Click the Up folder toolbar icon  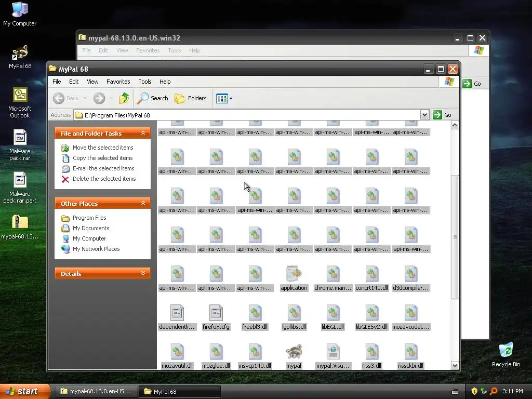(x=124, y=98)
